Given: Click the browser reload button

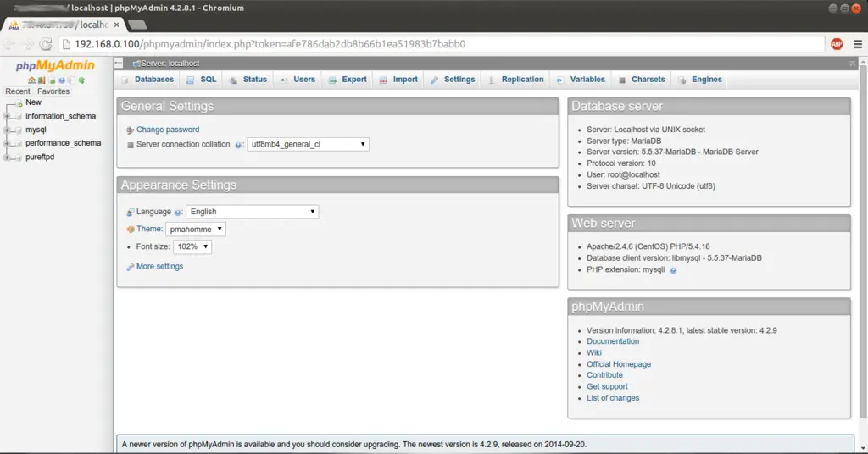Looking at the screenshot, I should click(x=46, y=44).
